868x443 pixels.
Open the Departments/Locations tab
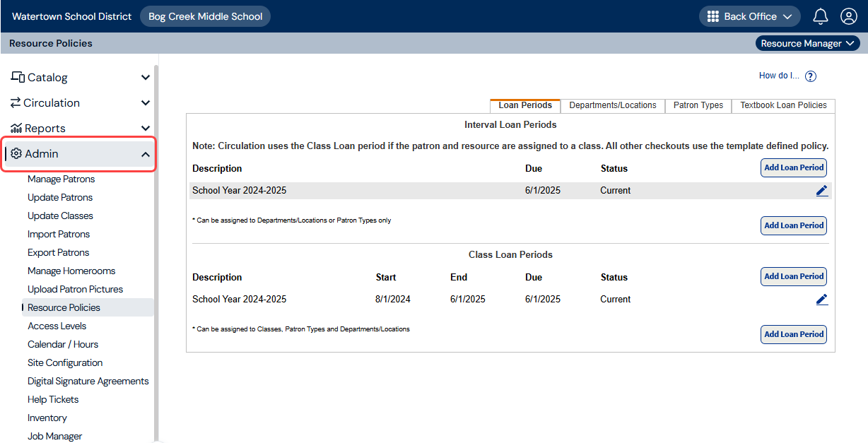point(612,105)
